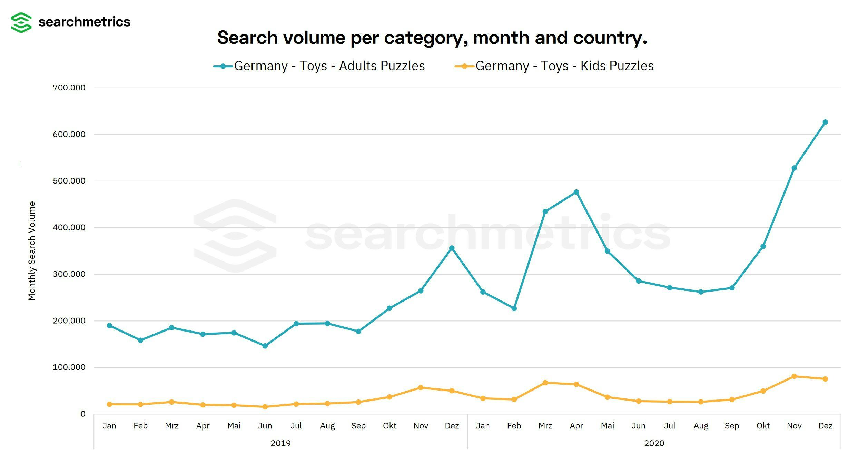Click the Nov 2020 Kids Puzzles data point

[794, 376]
